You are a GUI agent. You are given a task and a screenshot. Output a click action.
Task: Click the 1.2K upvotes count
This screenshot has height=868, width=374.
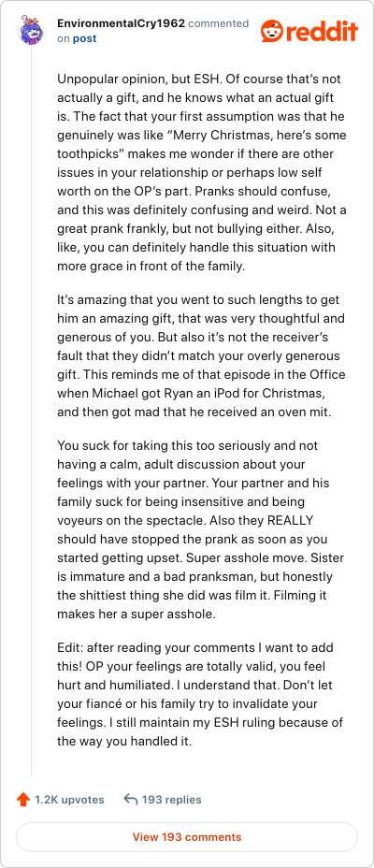[69, 800]
